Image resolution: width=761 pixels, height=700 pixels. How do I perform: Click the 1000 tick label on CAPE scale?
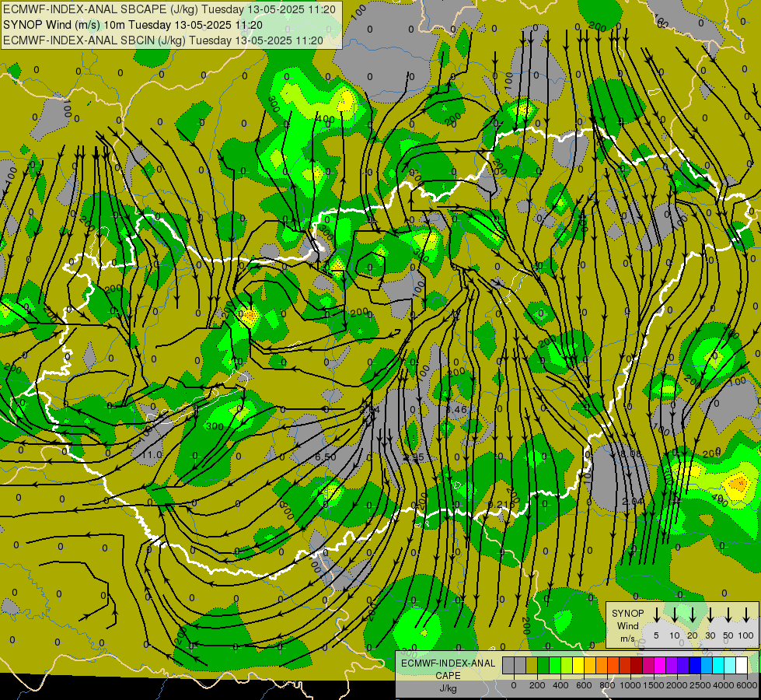click(630, 685)
